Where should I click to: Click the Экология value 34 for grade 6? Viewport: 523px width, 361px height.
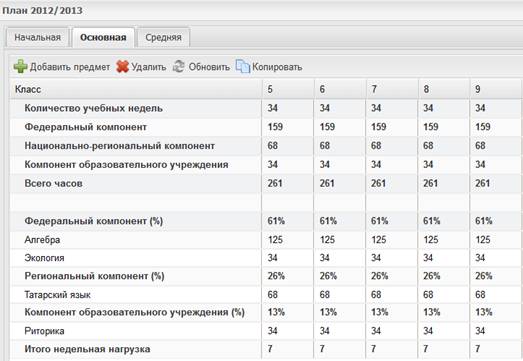pos(325,258)
